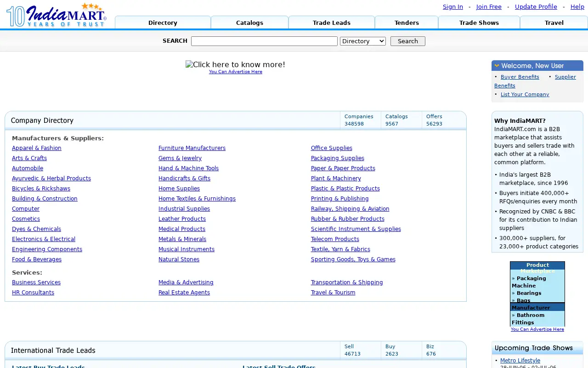Click the 'Click here to know more' banner
The height and width of the screenshot is (368, 588).
click(235, 64)
